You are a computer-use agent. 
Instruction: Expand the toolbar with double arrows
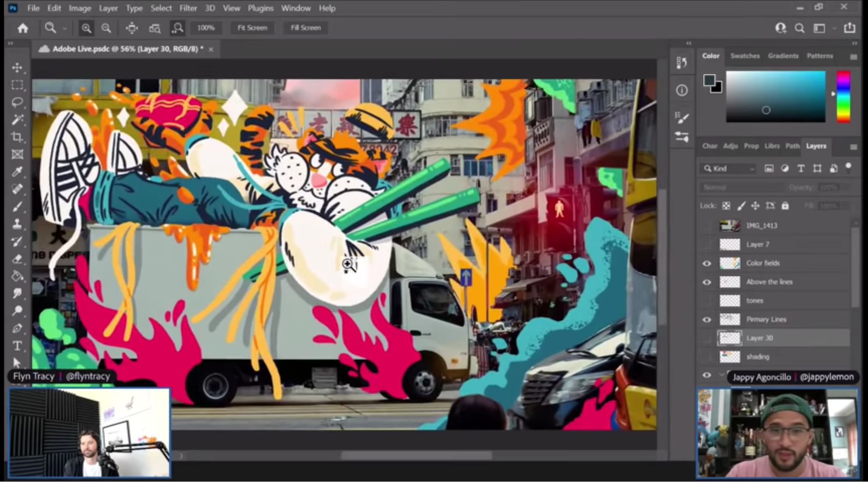pos(11,43)
